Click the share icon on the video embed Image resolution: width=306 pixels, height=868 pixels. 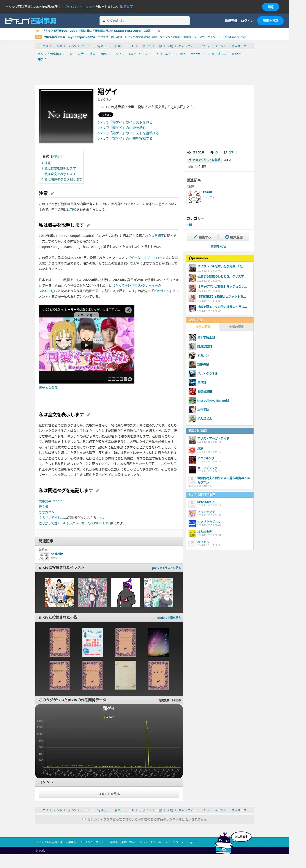coord(128,310)
